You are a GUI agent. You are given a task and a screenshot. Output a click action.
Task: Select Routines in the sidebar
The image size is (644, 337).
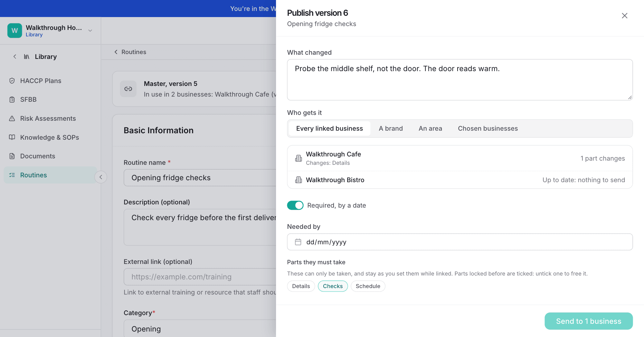pos(50,175)
